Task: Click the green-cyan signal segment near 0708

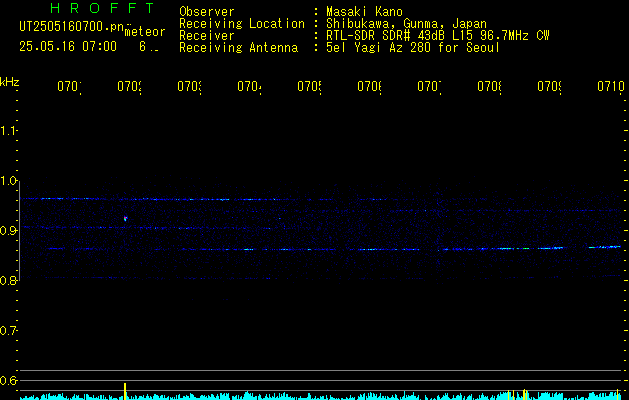Action: pos(512,249)
